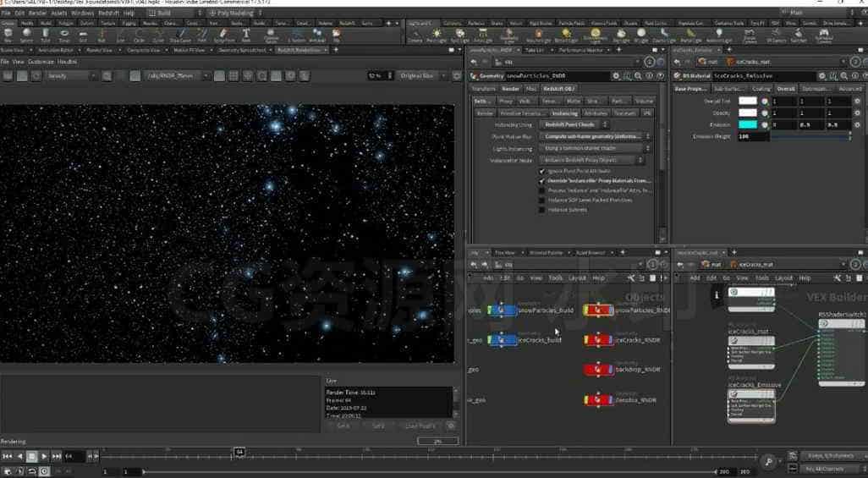Viewport: 868px width, 478px height.
Task: Switch to Coating material tab
Action: point(761,89)
